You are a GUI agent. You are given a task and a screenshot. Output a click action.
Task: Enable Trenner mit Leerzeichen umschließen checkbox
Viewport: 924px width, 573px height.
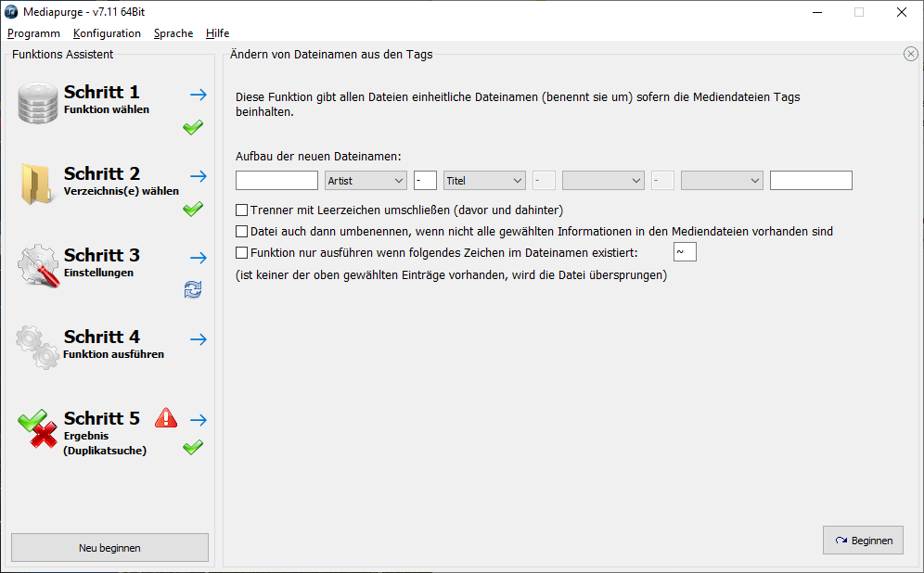point(242,210)
